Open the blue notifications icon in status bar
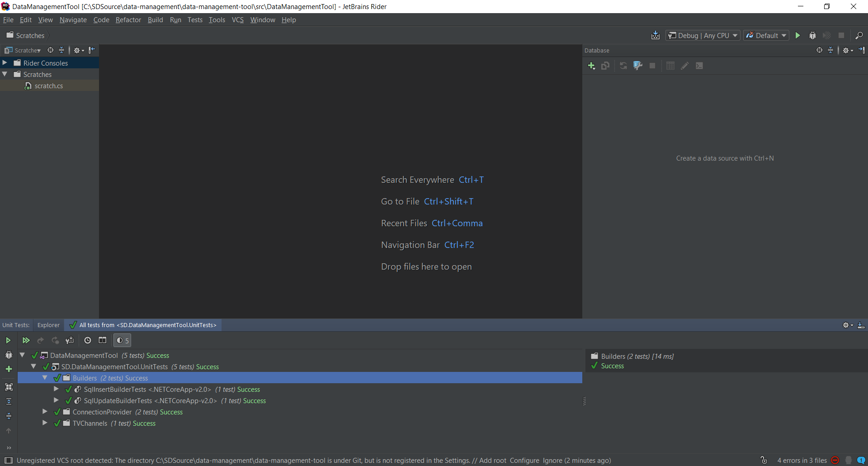This screenshot has height=466, width=868. 861,460
